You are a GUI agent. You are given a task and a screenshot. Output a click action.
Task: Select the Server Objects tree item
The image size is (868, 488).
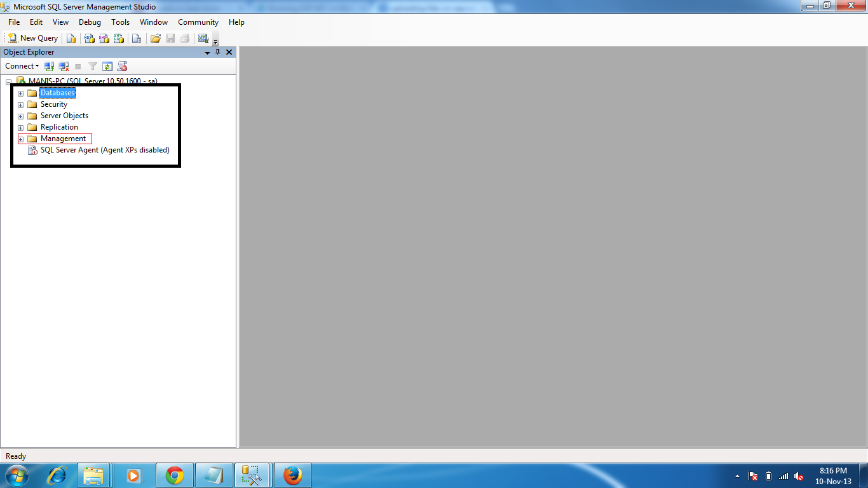[x=64, y=116]
